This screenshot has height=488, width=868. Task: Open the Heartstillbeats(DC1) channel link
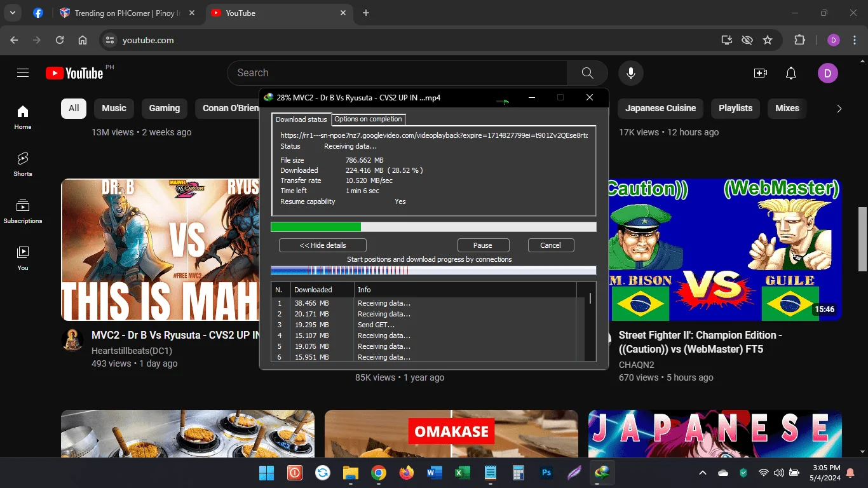click(x=132, y=351)
